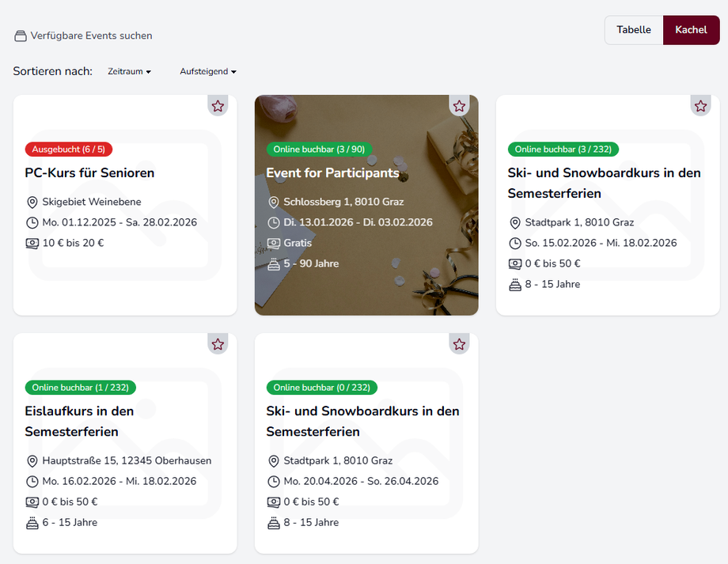This screenshot has width=728, height=564.
Task: Switch to Tabelle view
Action: (x=634, y=30)
